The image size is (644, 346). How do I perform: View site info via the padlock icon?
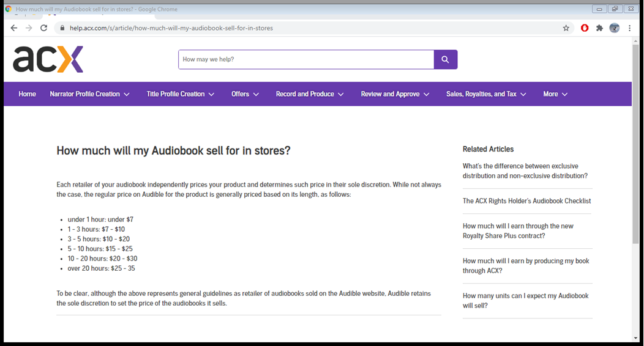tap(61, 28)
